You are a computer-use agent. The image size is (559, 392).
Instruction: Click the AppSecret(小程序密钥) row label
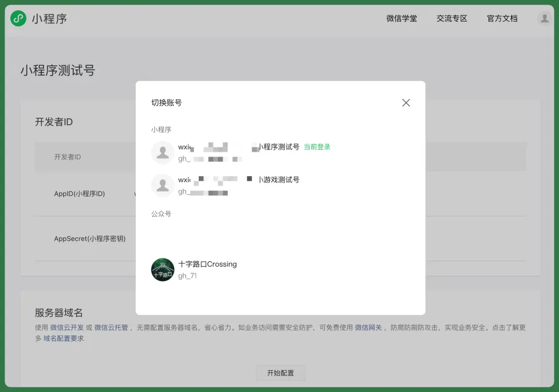[x=90, y=239]
